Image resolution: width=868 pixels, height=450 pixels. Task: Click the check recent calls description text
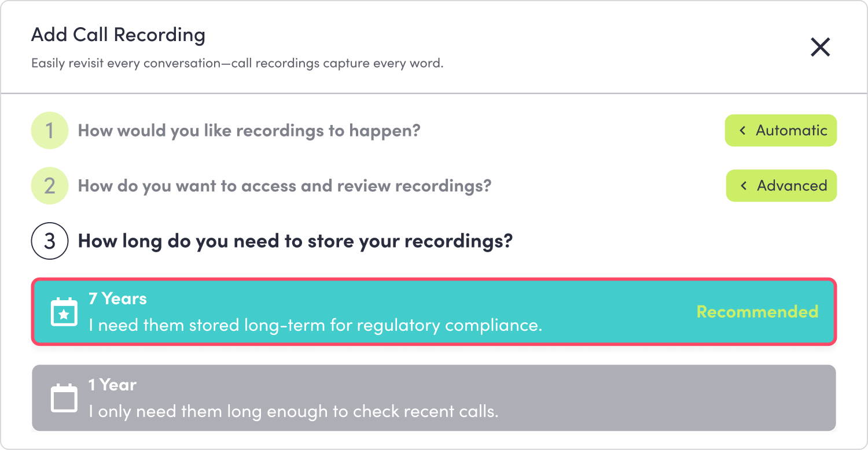coord(293,412)
